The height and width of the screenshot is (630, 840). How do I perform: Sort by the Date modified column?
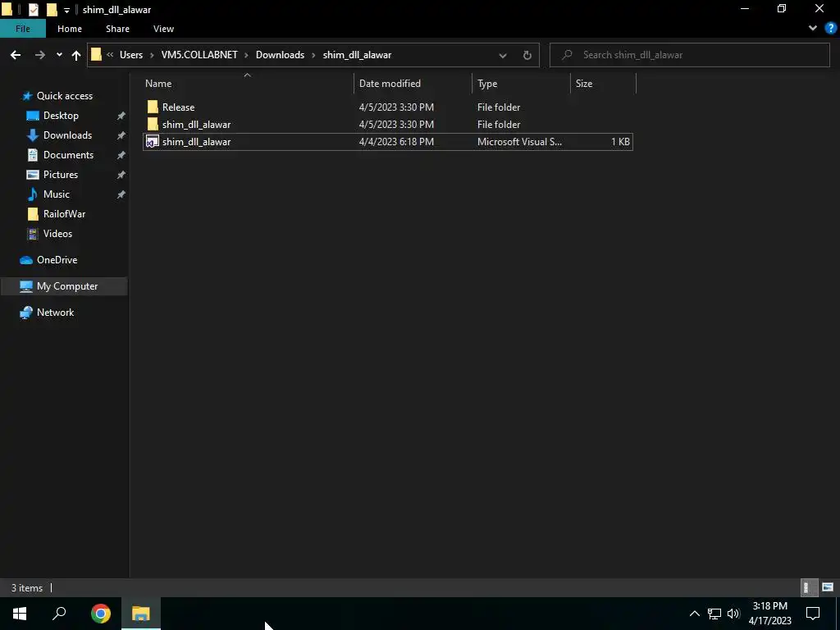pyautogui.click(x=413, y=84)
